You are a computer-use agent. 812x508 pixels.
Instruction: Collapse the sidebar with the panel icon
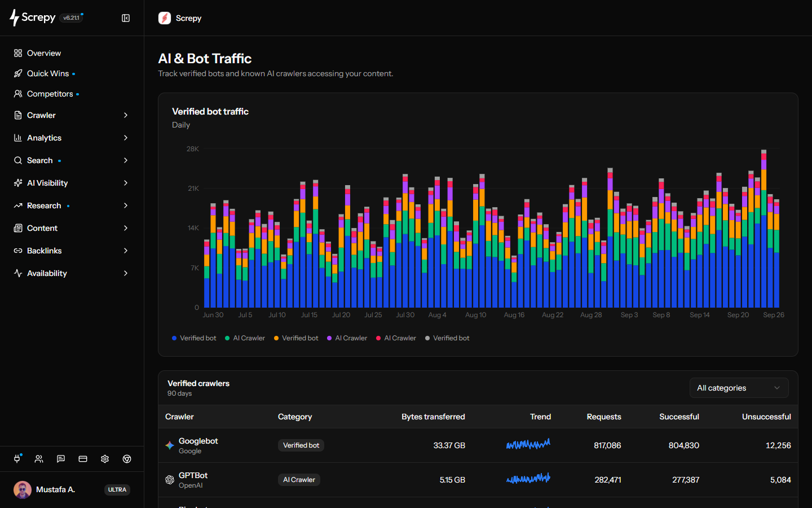pos(126,18)
